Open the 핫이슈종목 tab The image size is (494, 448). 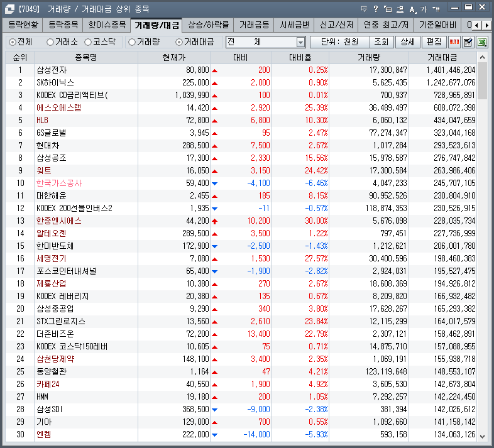(107, 25)
